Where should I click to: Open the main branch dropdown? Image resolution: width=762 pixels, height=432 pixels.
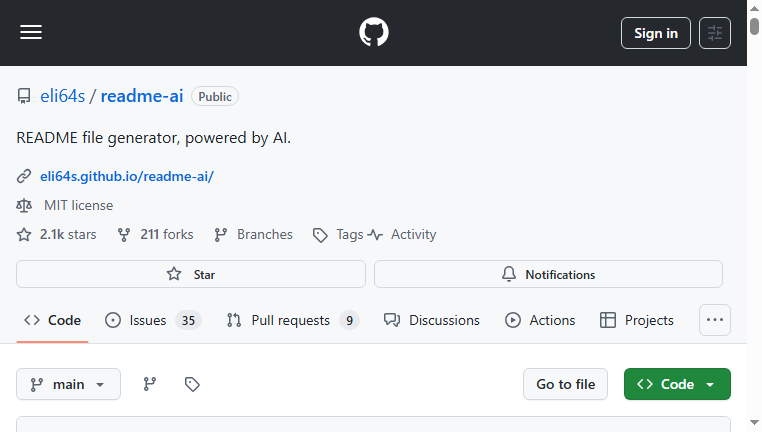[x=69, y=384]
